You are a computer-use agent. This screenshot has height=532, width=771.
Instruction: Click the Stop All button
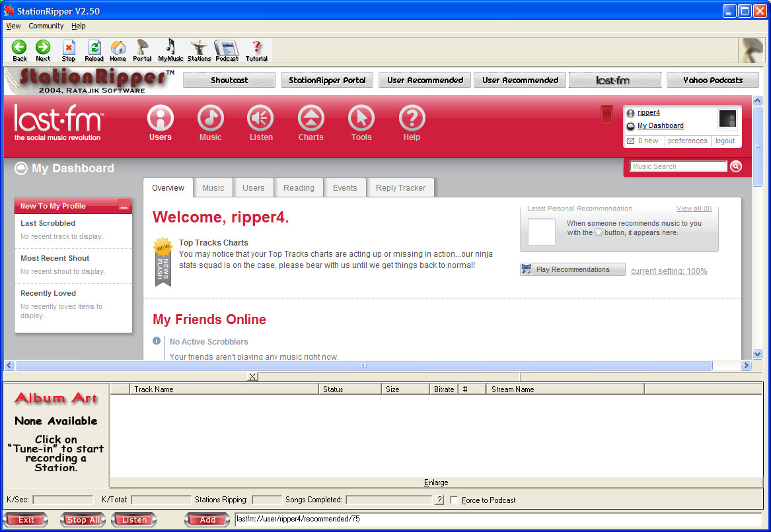[83, 519]
